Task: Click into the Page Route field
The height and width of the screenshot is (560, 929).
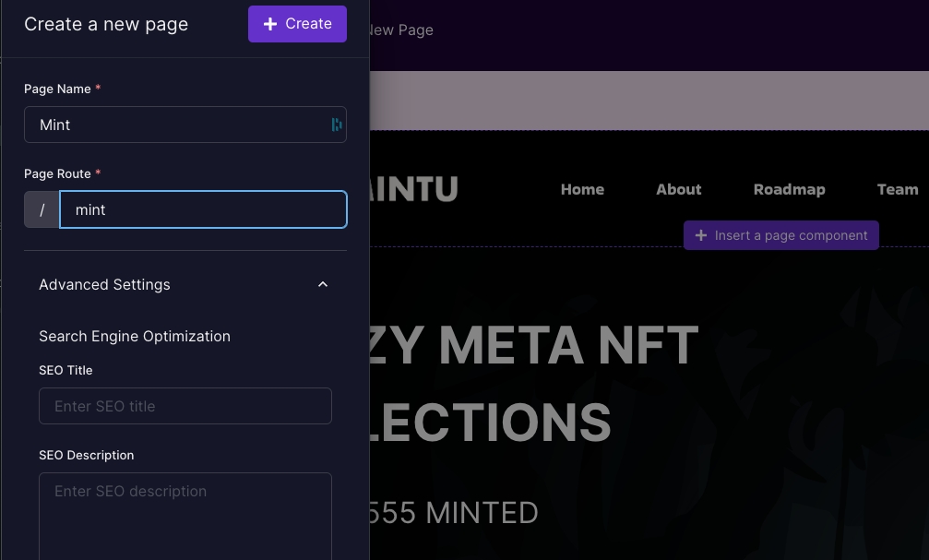Action: pos(203,209)
